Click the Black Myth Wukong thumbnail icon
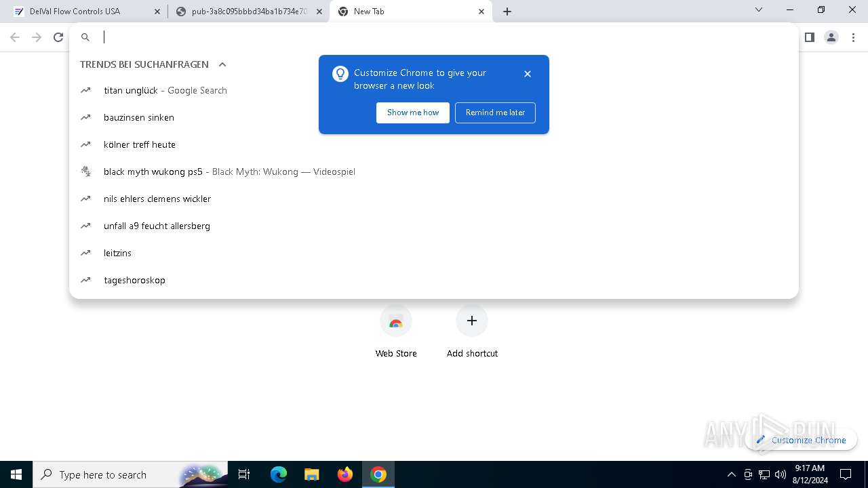This screenshot has width=868, height=488. coord(85,171)
